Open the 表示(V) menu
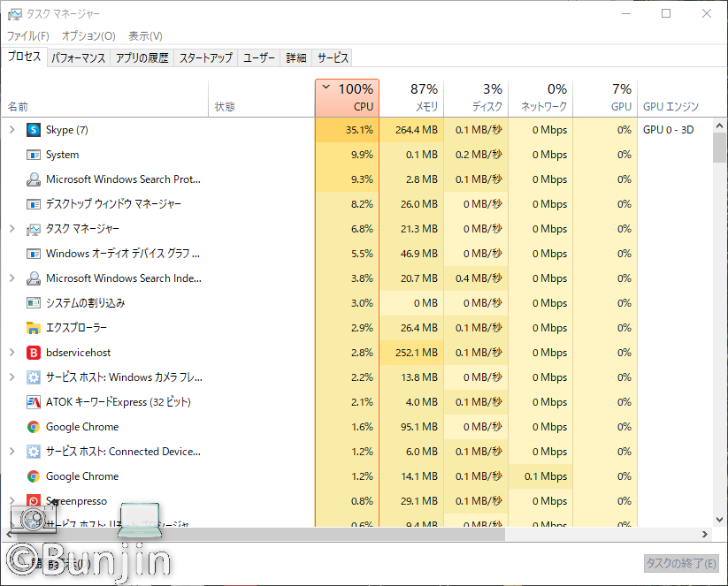The image size is (728, 586). 145,35
